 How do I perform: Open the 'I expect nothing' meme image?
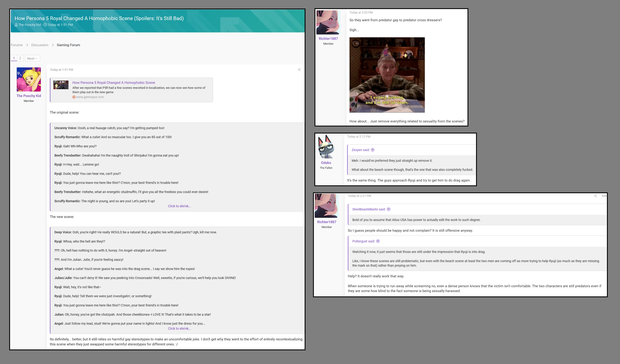(x=387, y=75)
